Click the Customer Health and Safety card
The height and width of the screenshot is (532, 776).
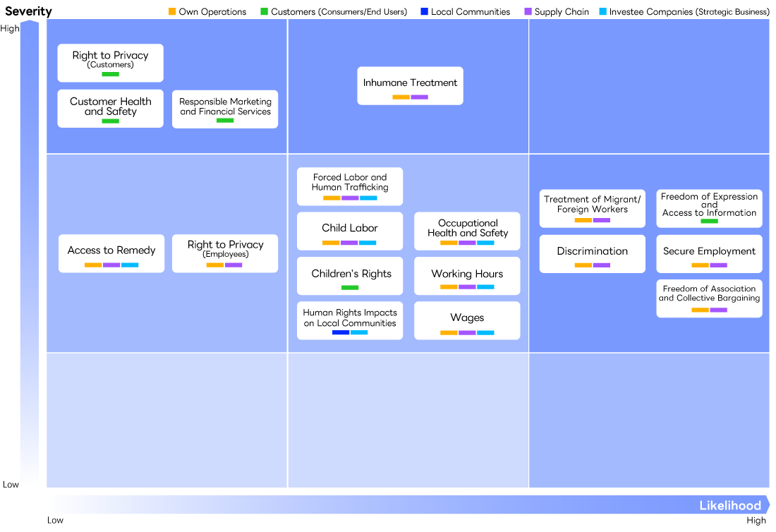click(x=110, y=109)
